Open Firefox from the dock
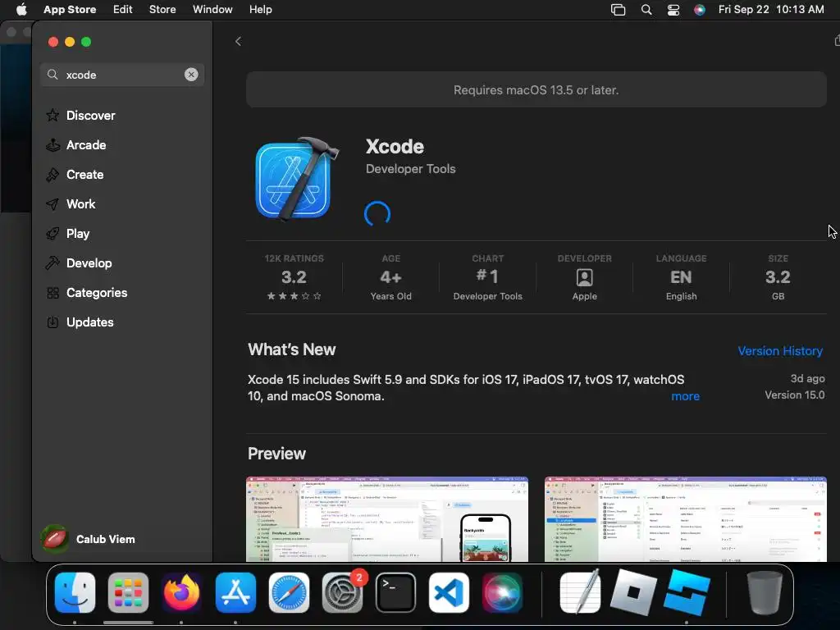Viewport: 840px width, 630px height. click(x=181, y=592)
